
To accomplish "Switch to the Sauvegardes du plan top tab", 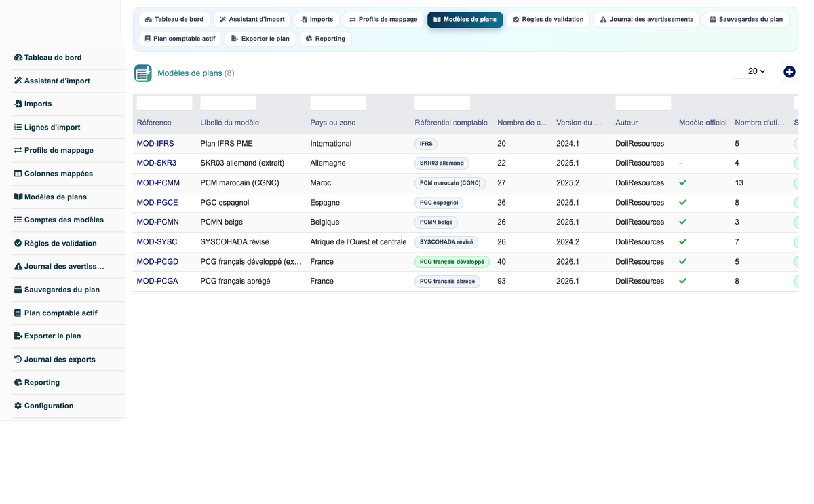I will pyautogui.click(x=746, y=20).
